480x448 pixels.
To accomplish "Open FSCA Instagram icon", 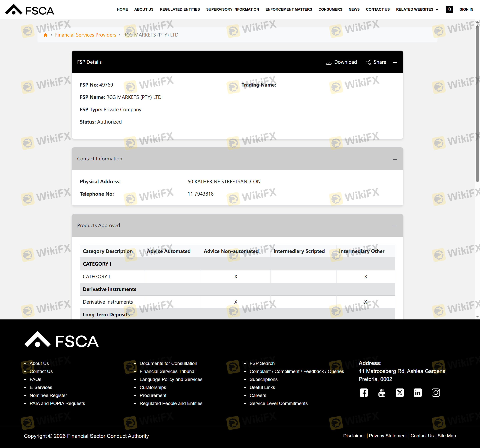I will pos(435,392).
